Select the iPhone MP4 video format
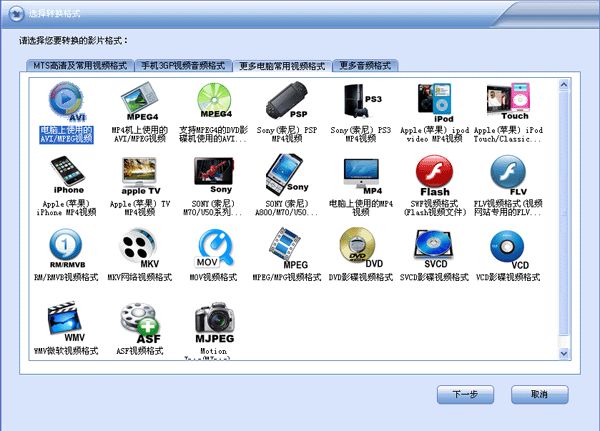600x431 pixels. pyautogui.click(x=68, y=174)
